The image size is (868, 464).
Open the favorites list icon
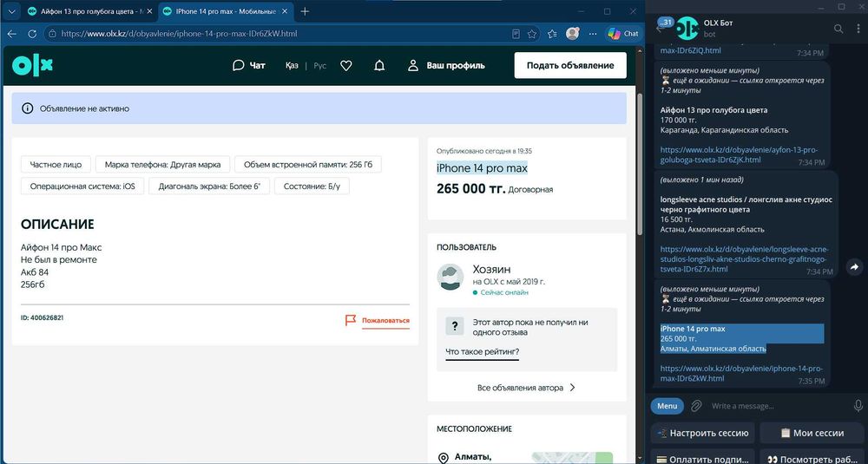(x=552, y=34)
